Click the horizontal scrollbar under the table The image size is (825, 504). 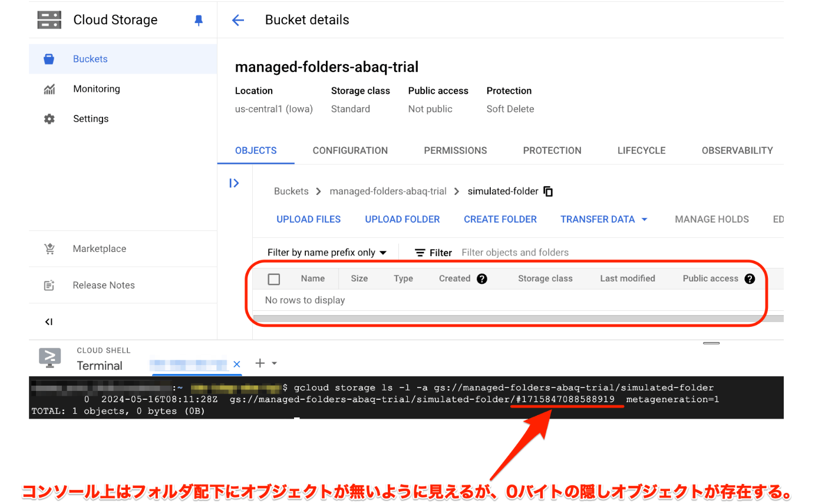[x=519, y=319]
